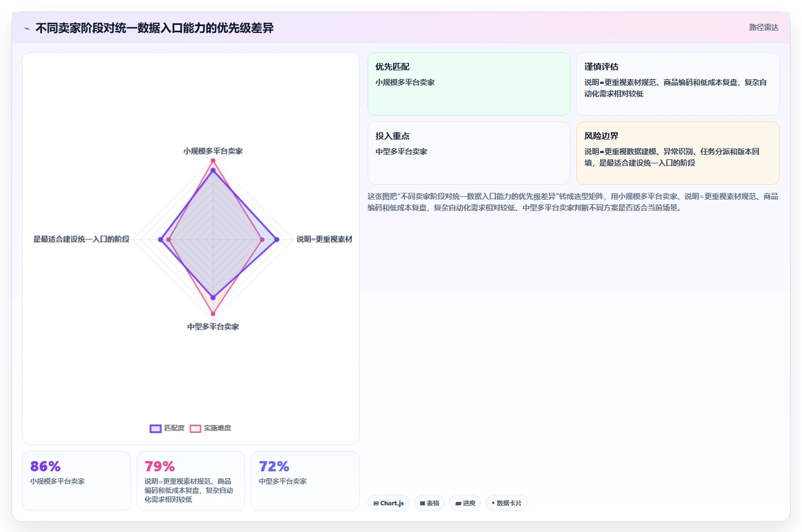
Task: Click the title 不同卖家阶段对统一数据入口能力的优先级差异
Action: tap(154, 28)
